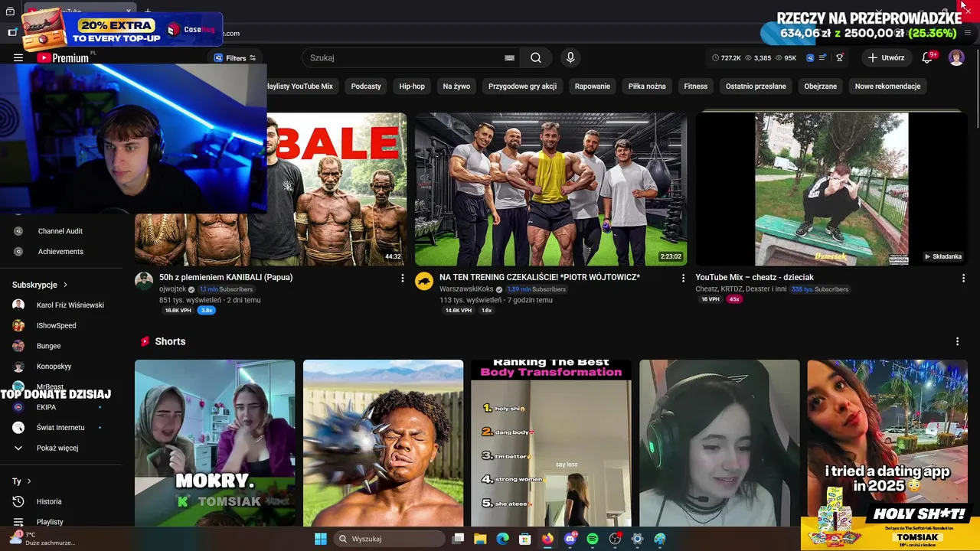Check the 727.2K clock stat
Viewport: 980px width, 551px height.
click(x=727, y=57)
